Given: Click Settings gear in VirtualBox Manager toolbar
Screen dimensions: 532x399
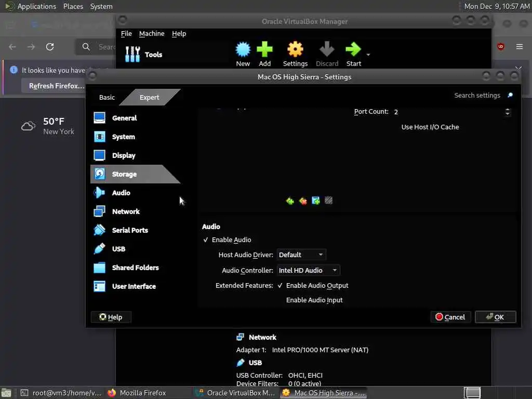Looking at the screenshot, I should 295,54.
